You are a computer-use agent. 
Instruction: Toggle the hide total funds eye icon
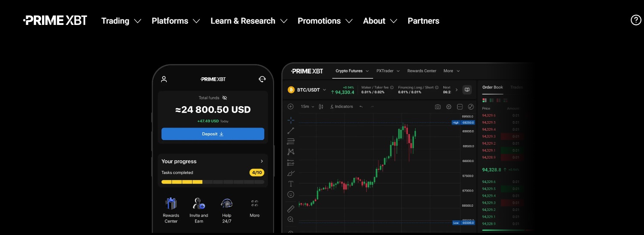click(x=225, y=98)
